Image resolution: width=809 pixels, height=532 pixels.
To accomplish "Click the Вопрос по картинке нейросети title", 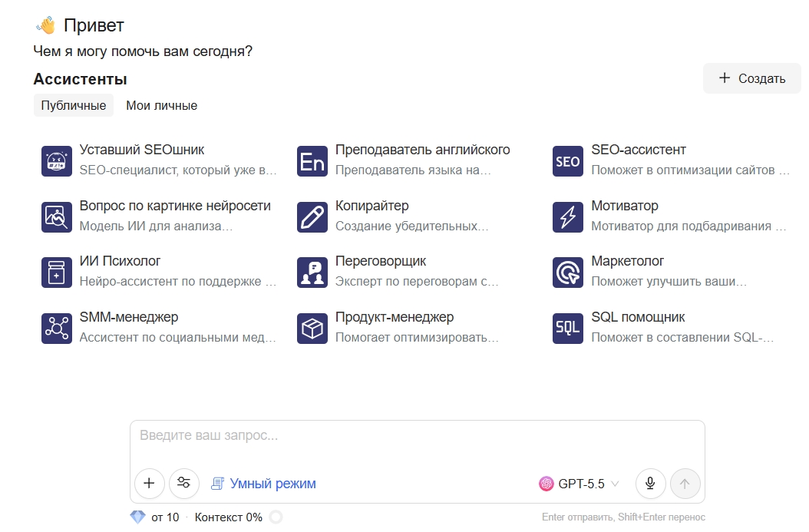I will [175, 206].
